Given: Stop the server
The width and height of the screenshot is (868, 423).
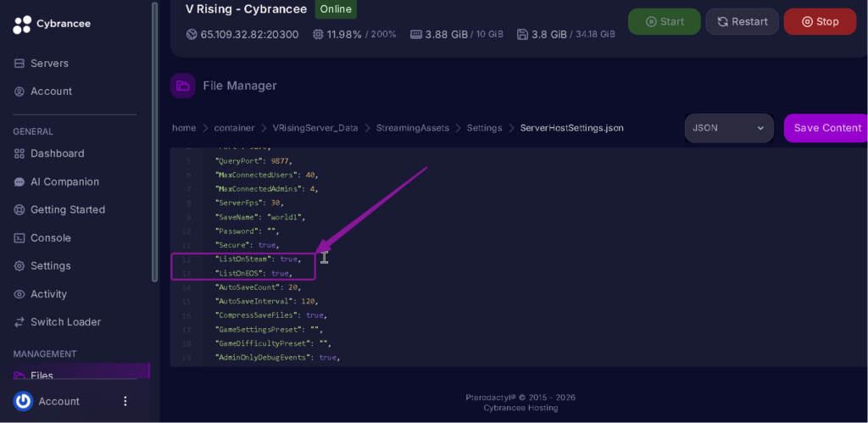Looking at the screenshot, I should 820,21.
